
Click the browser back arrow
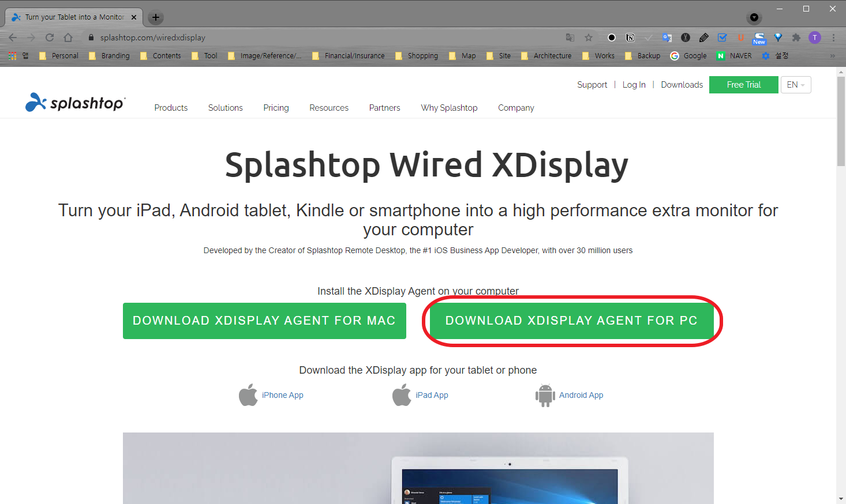coord(13,37)
